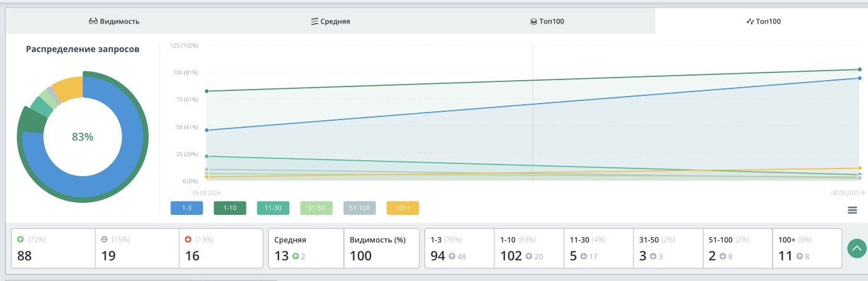Viewport: 868px width, 281px height.
Task: Switch to the Видимость tab
Action: pyautogui.click(x=114, y=21)
